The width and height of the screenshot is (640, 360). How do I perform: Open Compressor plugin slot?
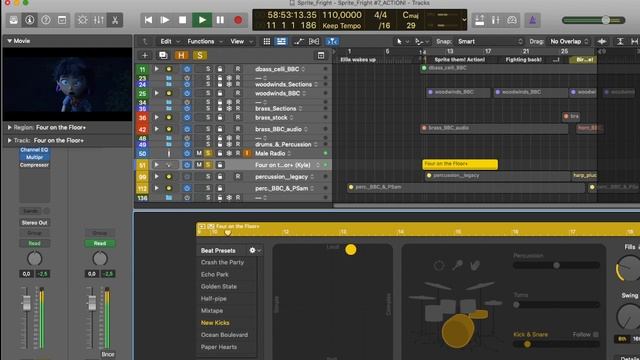tap(34, 165)
